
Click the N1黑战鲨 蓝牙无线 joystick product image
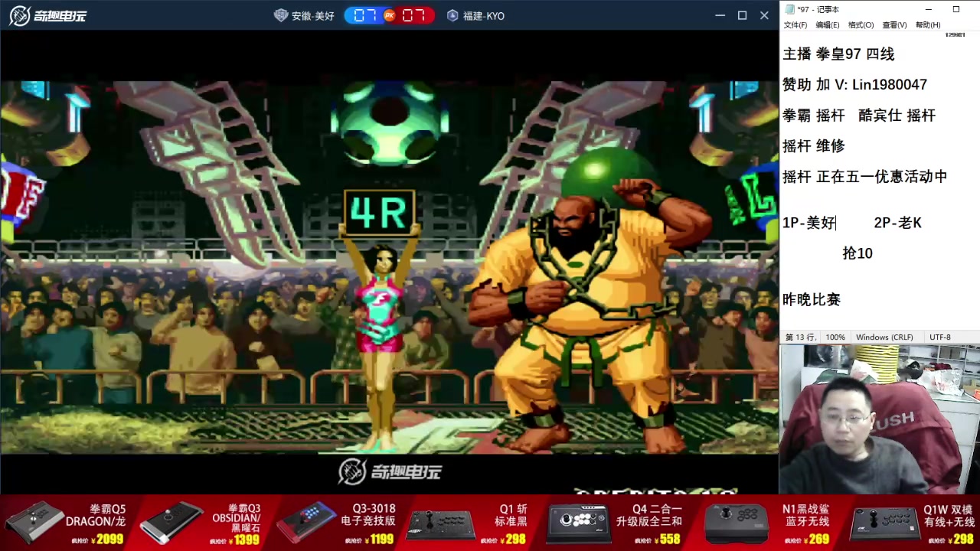pyautogui.click(x=736, y=523)
